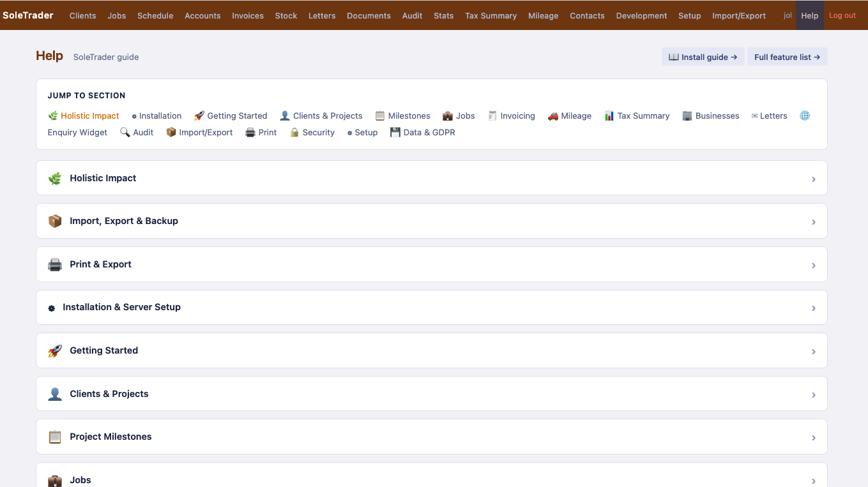Select the Help tab in the navigation bar
Screen dimensions: 868x487
[809, 15]
